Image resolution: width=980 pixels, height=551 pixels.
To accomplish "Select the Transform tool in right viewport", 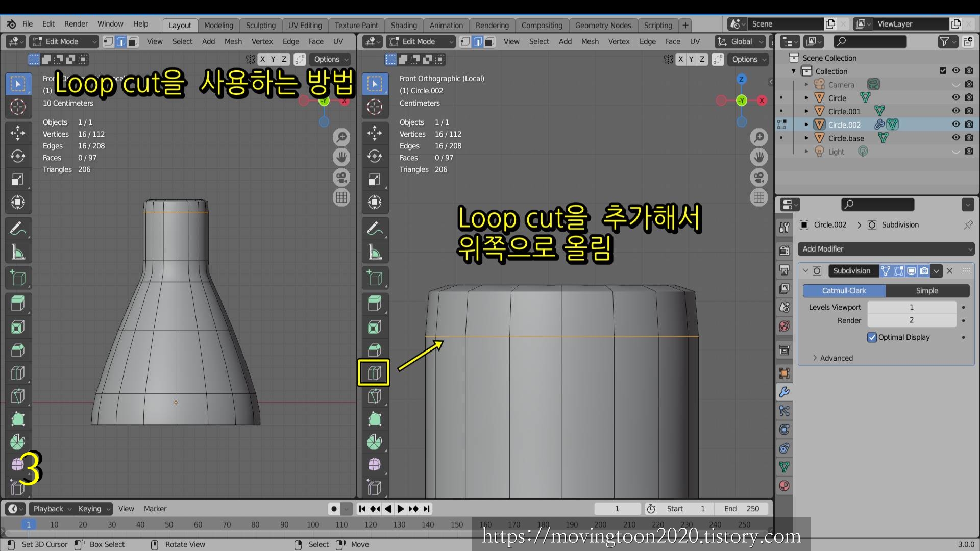I will click(375, 203).
